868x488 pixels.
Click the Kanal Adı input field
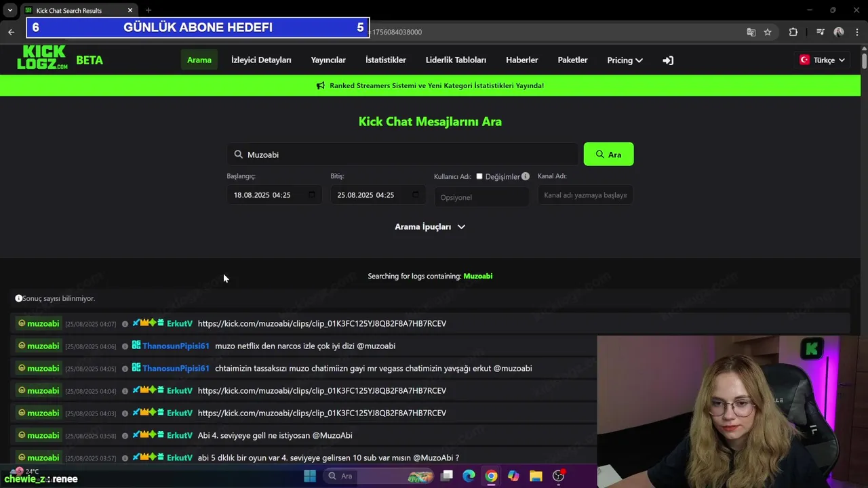point(585,195)
